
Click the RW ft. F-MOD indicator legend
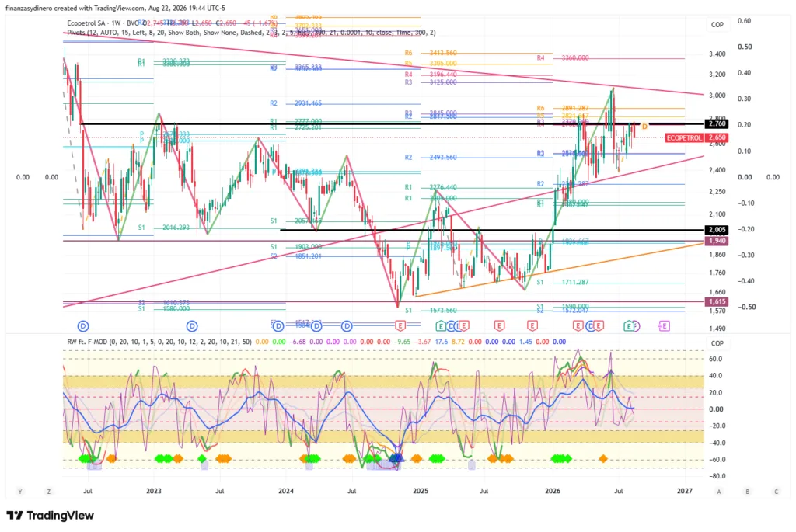tap(159, 342)
